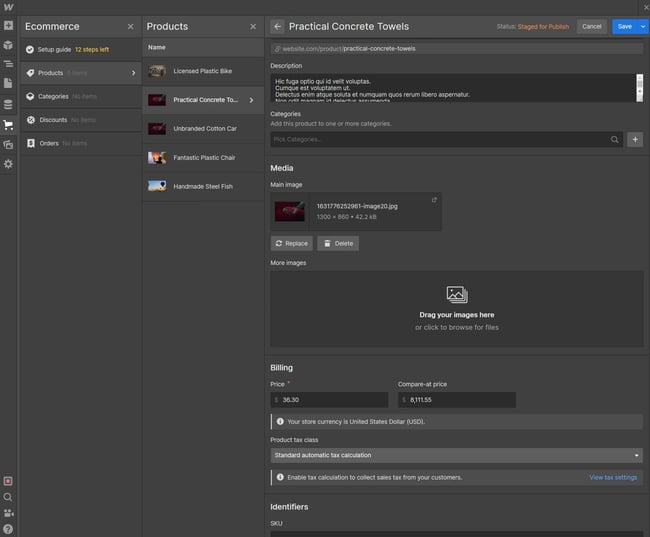Open the Settings gear in left sidebar
Viewport: 650px width, 537px height.
click(8, 164)
